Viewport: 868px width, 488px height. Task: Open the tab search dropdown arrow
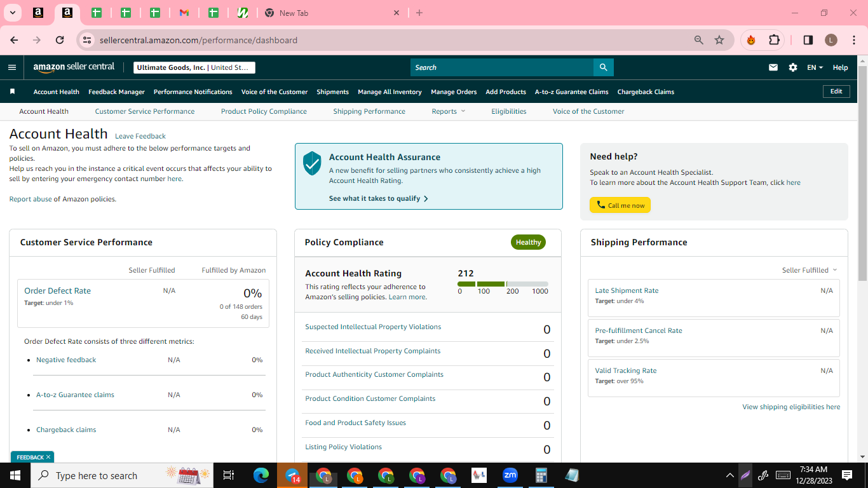click(x=12, y=13)
